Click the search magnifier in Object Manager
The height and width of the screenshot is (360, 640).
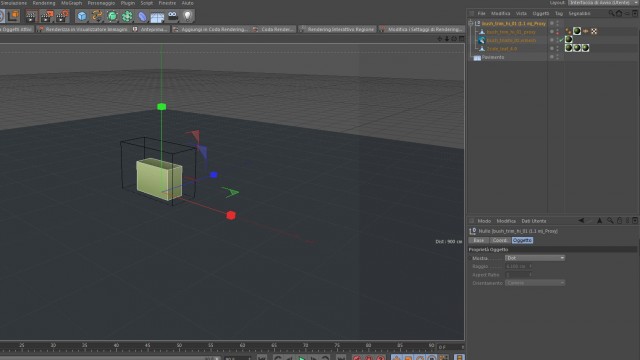(x=611, y=13)
